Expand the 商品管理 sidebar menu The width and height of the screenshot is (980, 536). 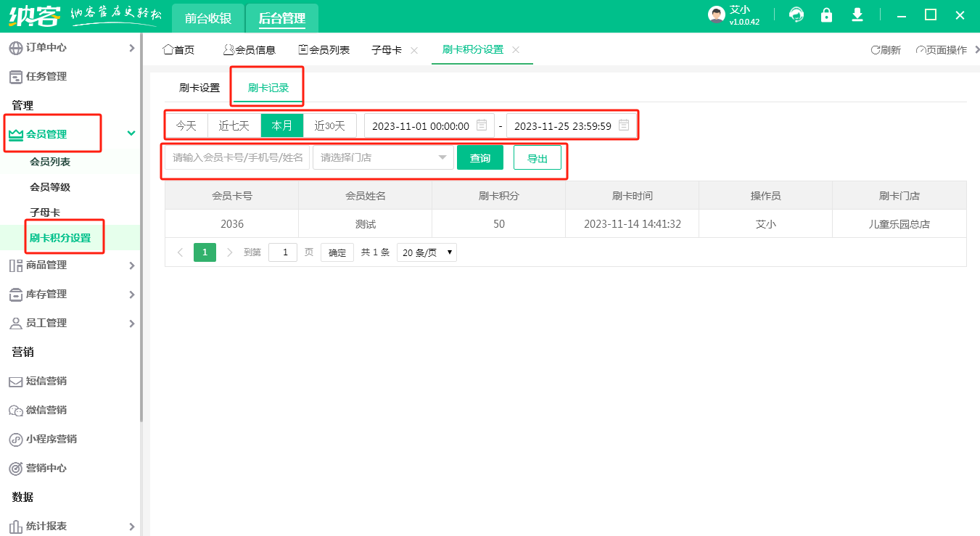coord(70,265)
